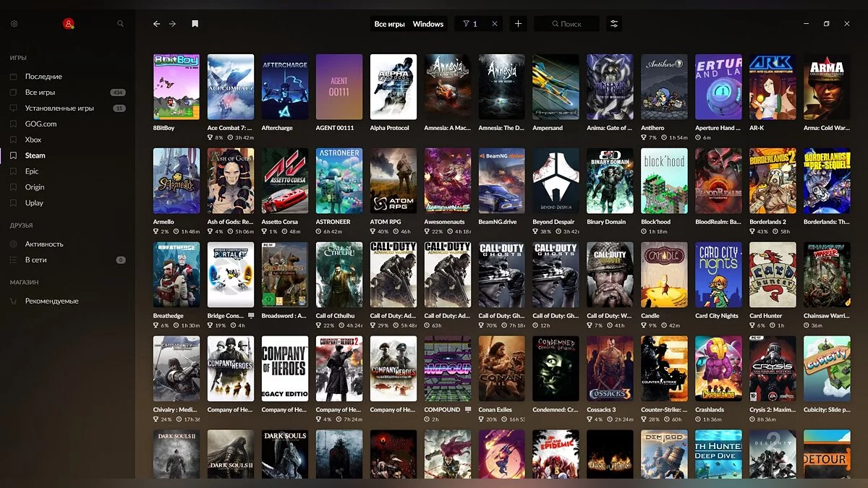The height and width of the screenshot is (488, 868).
Task: Open the Epic library entry
Action: click(x=33, y=171)
